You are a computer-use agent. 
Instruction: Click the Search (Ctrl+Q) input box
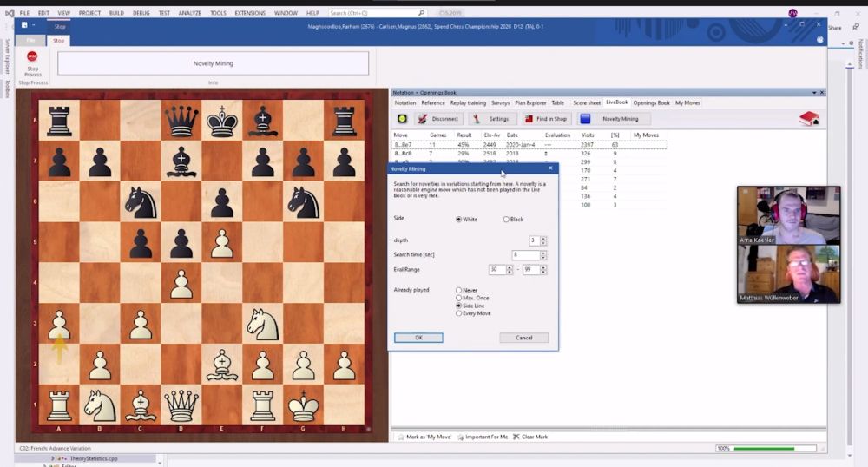pyautogui.click(x=375, y=14)
